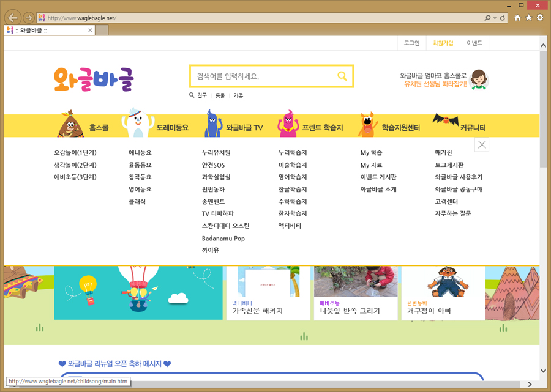The width and height of the screenshot is (551, 392).
Task: Select 고객센터 submenu item
Action: click(x=446, y=201)
